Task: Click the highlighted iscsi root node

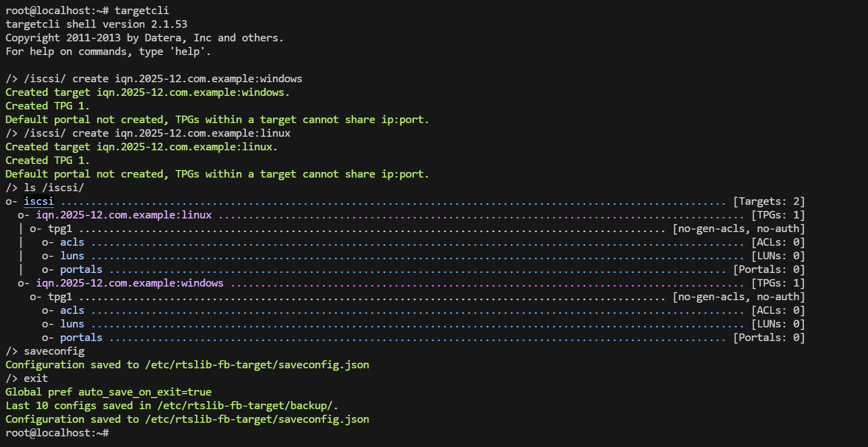Action: click(39, 201)
